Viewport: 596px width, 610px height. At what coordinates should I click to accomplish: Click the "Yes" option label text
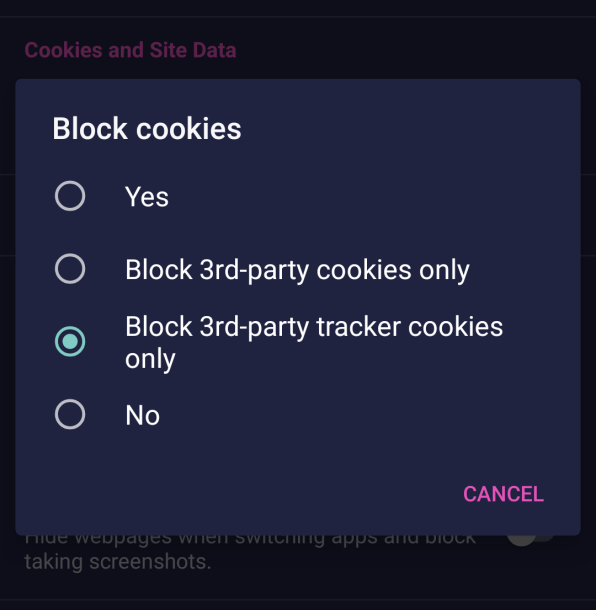point(147,197)
